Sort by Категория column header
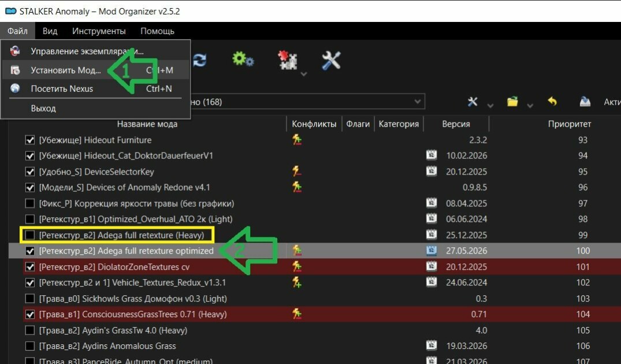This screenshot has width=621, height=364. pos(399,124)
